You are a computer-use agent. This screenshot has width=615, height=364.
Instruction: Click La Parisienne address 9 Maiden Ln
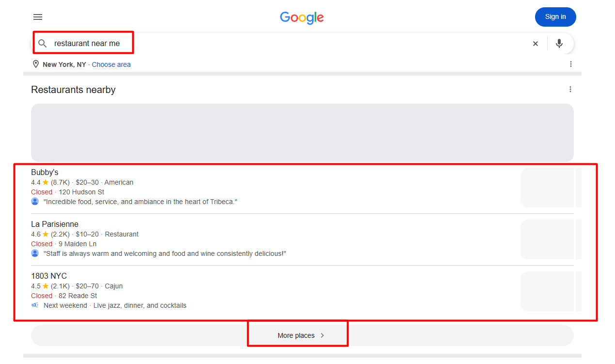pos(78,244)
